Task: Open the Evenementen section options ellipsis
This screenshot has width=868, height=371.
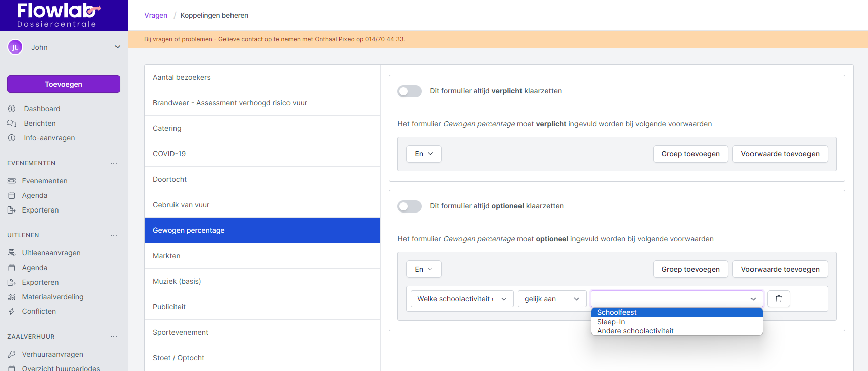Action: coord(114,163)
